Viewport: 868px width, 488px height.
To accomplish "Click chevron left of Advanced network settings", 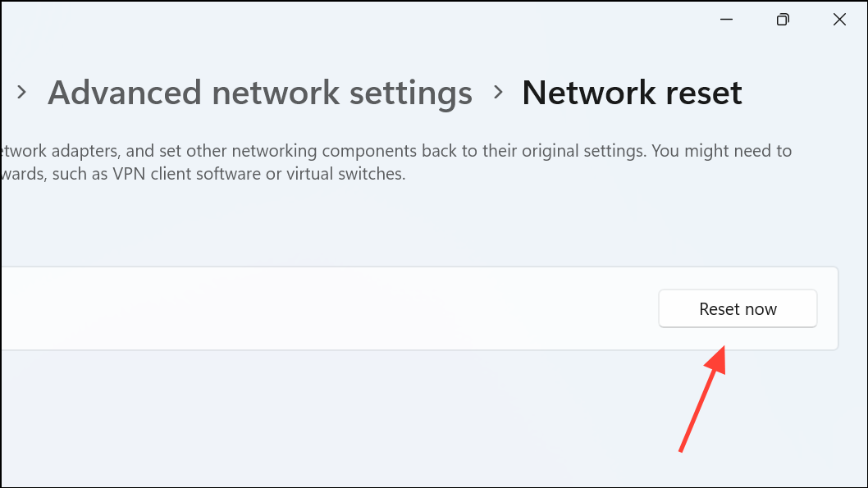I will pyautogui.click(x=21, y=92).
